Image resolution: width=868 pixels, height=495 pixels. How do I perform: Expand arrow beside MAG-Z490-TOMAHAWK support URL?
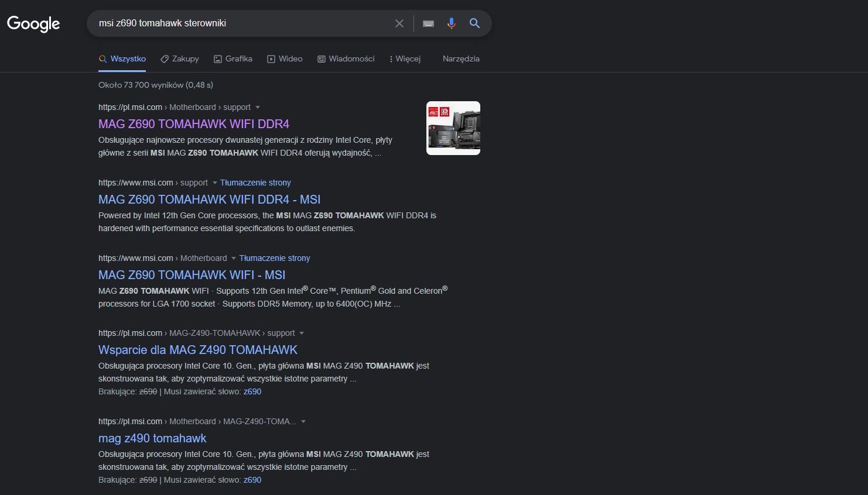tap(302, 334)
